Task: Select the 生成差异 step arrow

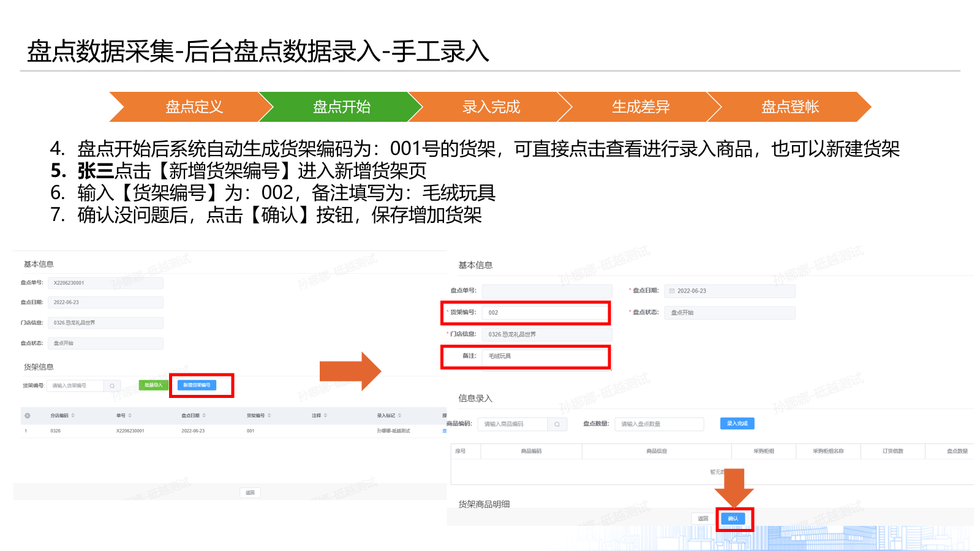Action: pyautogui.click(x=639, y=107)
